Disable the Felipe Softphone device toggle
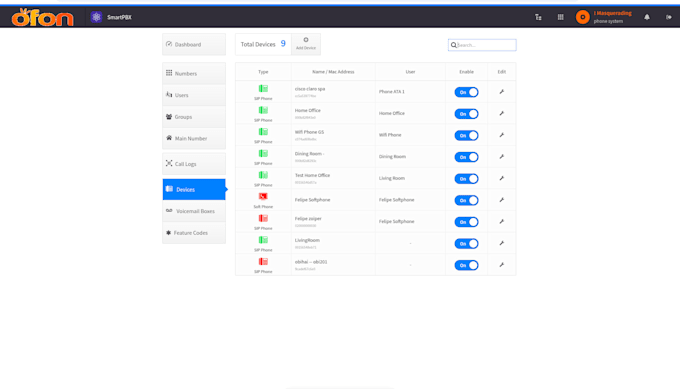Image resolution: width=680 pixels, height=389 pixels. pos(466,200)
